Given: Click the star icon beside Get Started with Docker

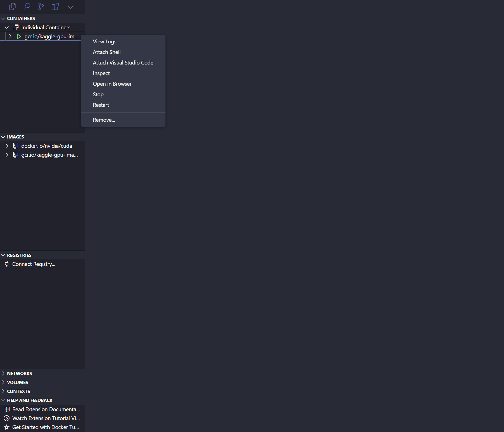Looking at the screenshot, I should [7, 427].
